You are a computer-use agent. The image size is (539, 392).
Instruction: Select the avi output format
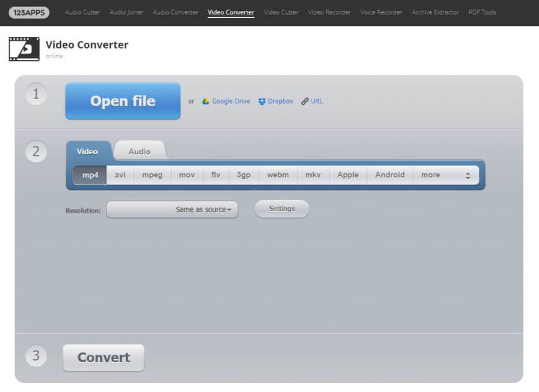[120, 175]
